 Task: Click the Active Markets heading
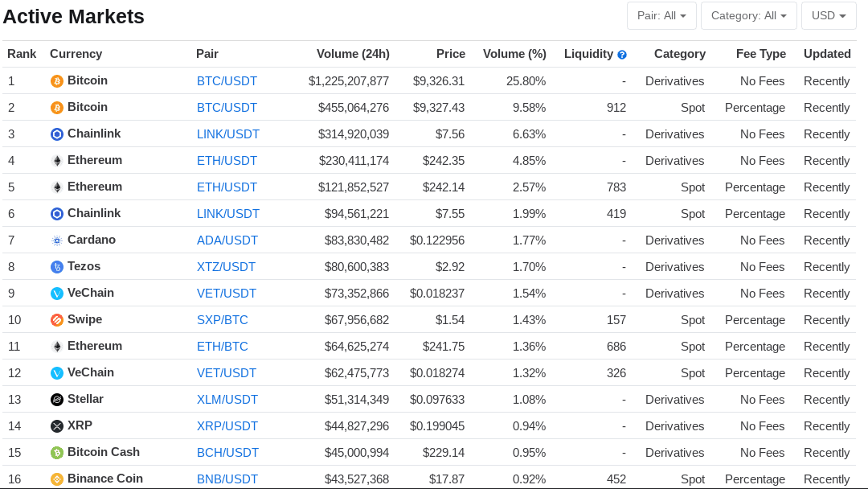tap(74, 17)
